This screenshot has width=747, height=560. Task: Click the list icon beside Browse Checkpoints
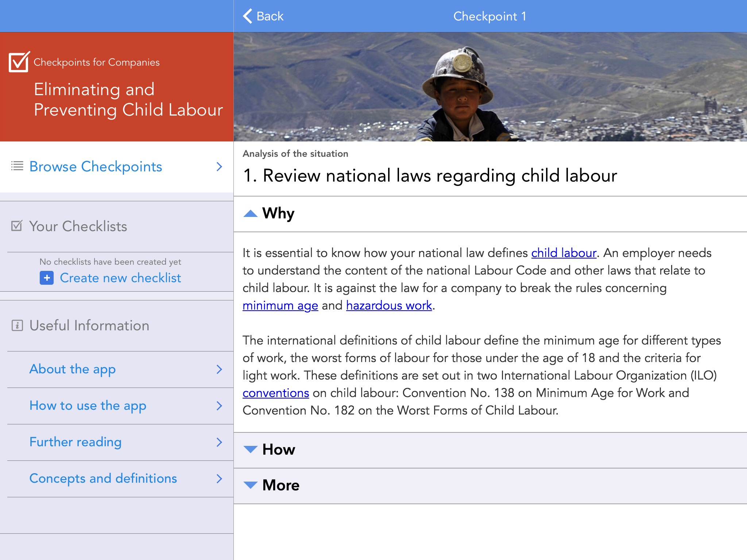17,166
